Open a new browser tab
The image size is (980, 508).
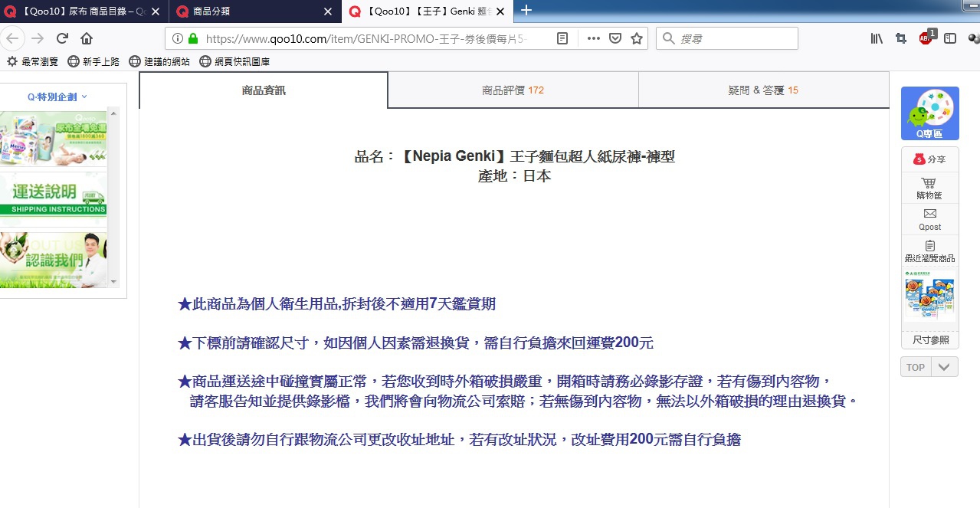526,11
